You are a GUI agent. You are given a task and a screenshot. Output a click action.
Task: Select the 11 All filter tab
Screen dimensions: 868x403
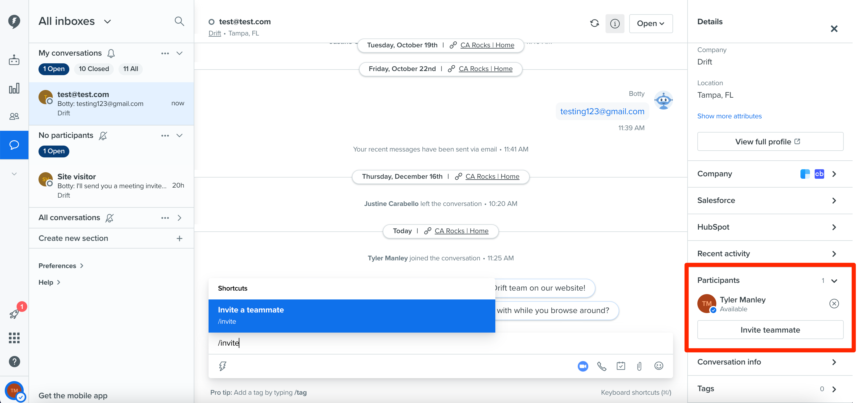(x=131, y=69)
